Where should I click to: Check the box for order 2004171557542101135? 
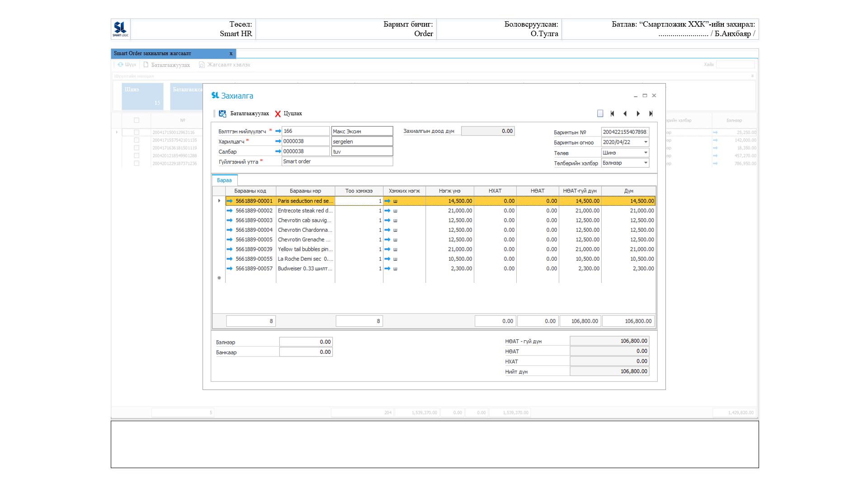click(137, 140)
